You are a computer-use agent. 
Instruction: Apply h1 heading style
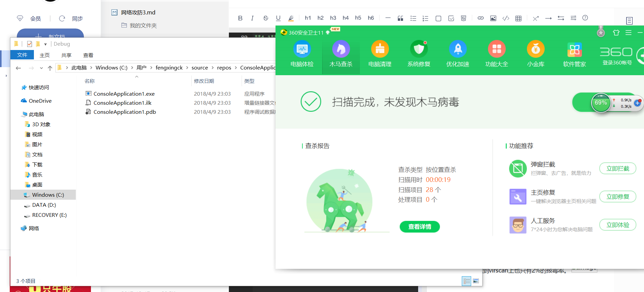pyautogui.click(x=308, y=18)
